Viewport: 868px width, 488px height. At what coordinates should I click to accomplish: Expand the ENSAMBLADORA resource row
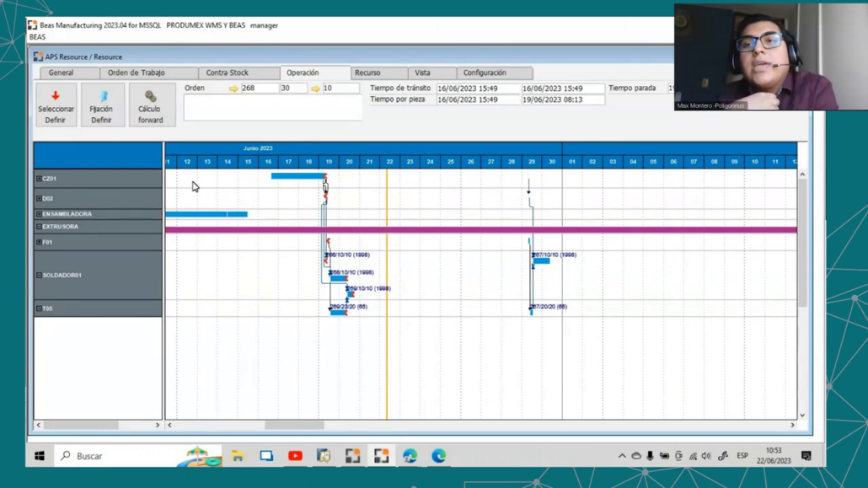[x=39, y=214]
